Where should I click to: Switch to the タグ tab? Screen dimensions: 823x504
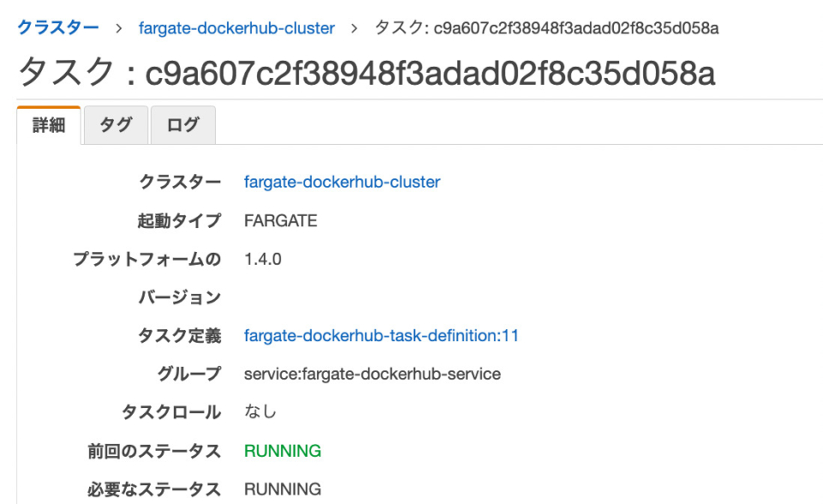pyautogui.click(x=115, y=125)
